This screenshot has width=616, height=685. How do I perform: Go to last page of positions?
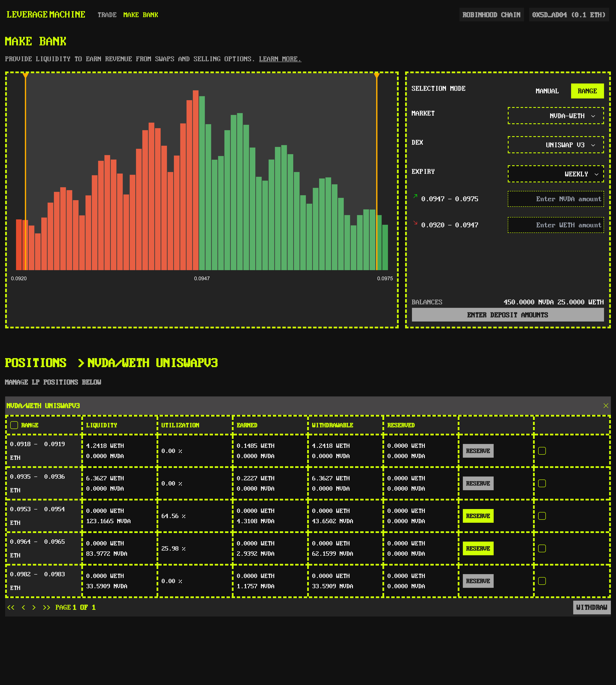46,608
